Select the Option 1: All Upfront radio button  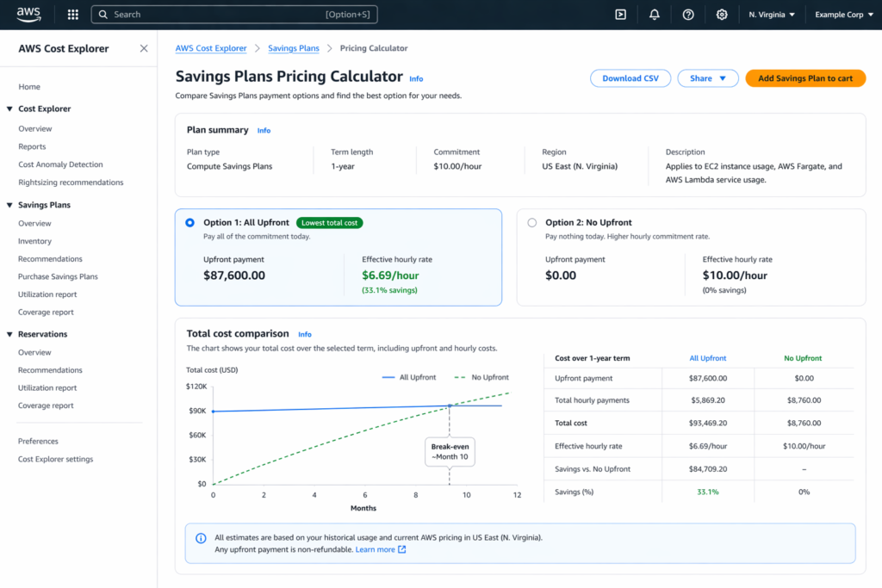tap(189, 222)
